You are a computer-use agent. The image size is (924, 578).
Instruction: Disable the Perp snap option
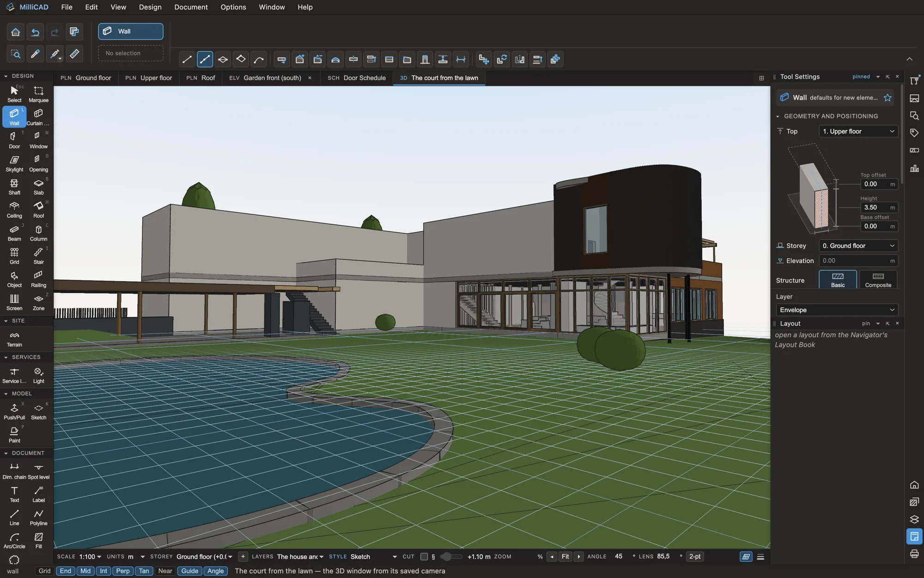click(x=123, y=571)
